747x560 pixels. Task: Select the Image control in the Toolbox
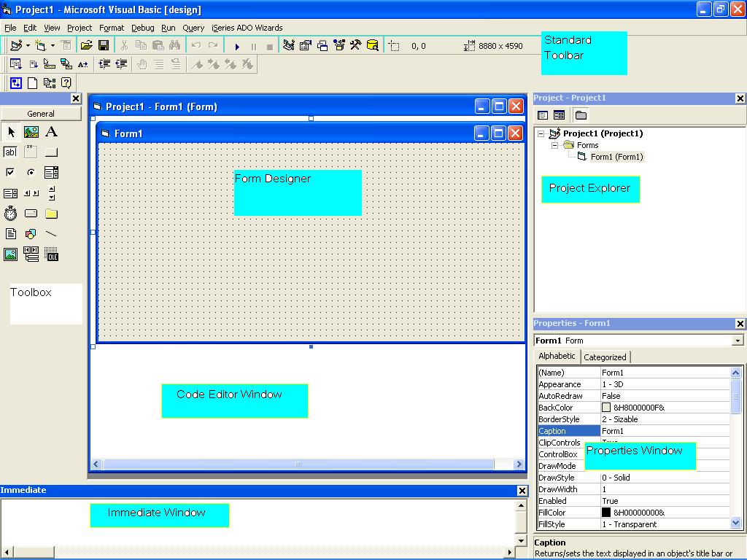pyautogui.click(x=10, y=254)
